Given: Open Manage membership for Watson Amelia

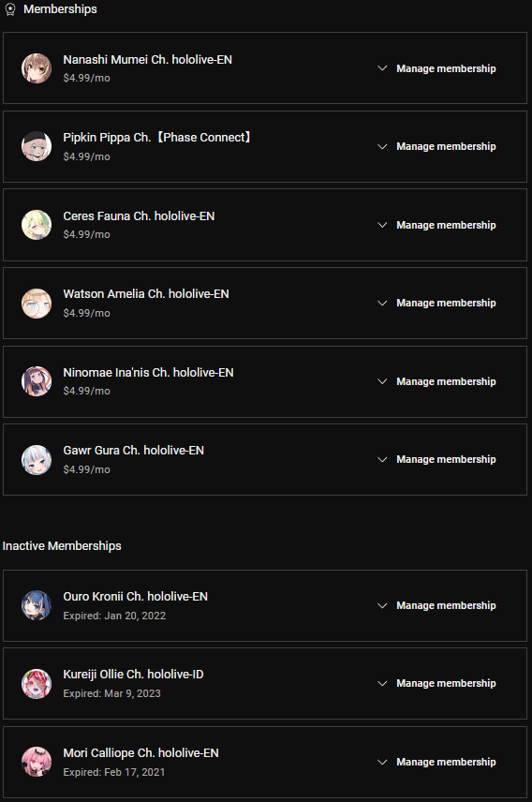Looking at the screenshot, I should tap(446, 303).
